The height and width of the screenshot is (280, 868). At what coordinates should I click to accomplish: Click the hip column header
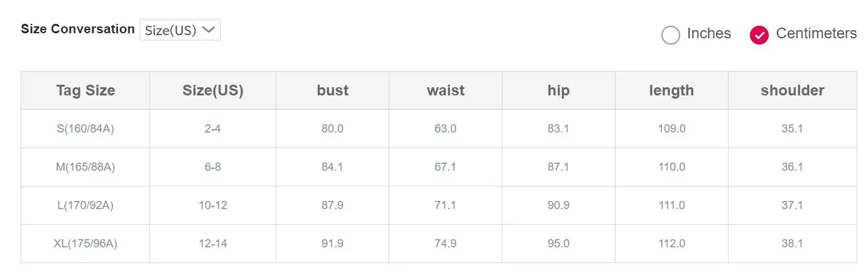[x=558, y=90]
